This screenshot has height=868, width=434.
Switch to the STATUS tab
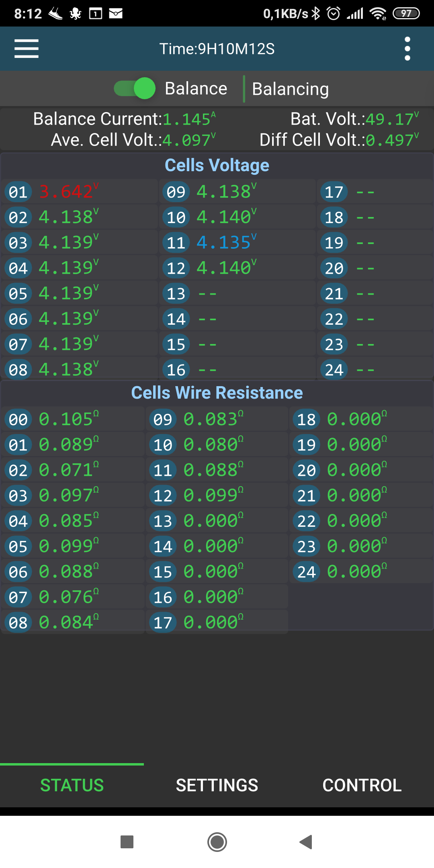tap(72, 785)
